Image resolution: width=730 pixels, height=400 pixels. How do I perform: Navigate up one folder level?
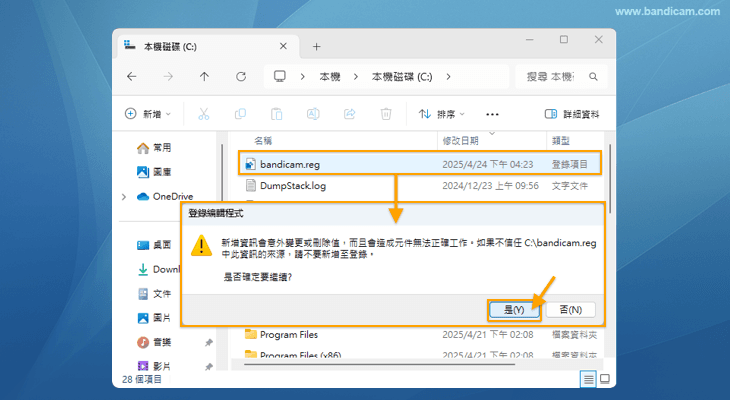[204, 76]
